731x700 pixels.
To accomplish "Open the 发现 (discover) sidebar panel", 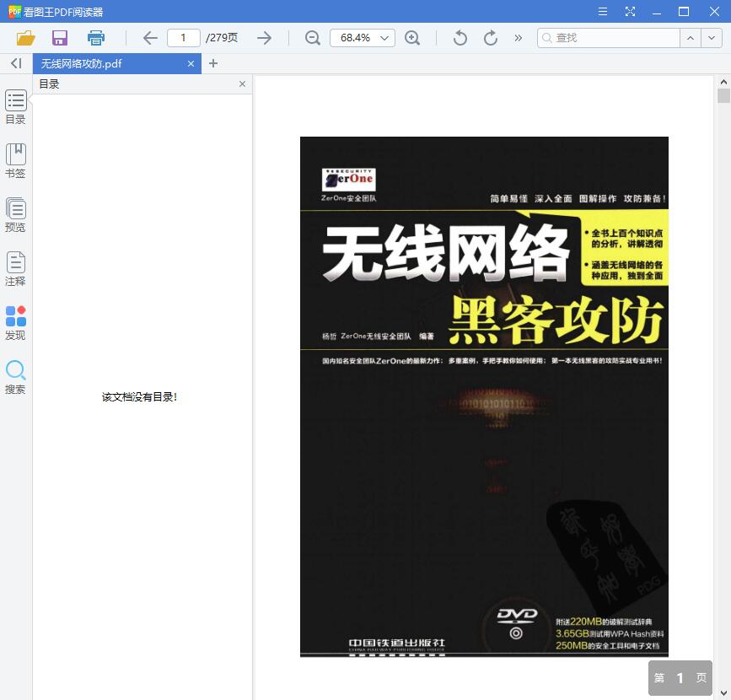I will (x=16, y=323).
